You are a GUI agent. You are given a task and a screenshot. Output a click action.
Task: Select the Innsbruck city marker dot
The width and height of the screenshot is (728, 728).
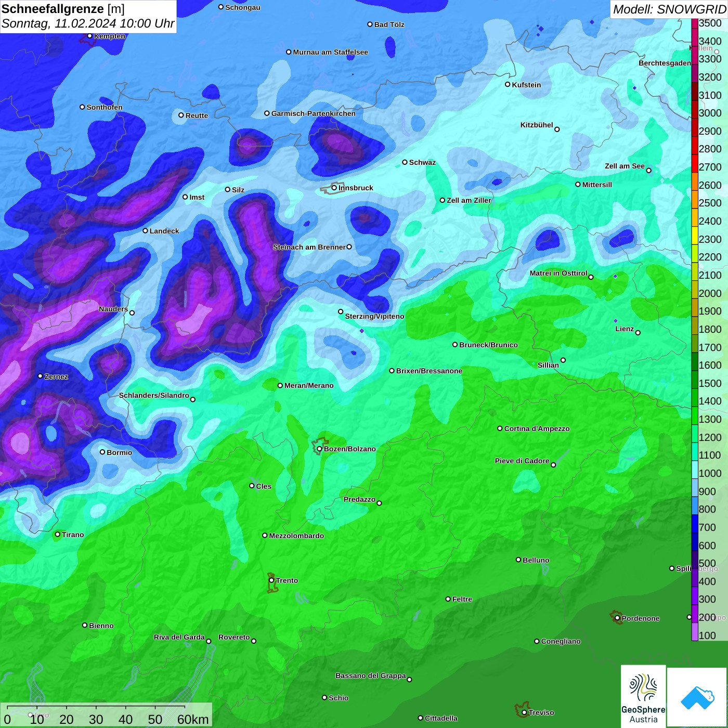(334, 188)
